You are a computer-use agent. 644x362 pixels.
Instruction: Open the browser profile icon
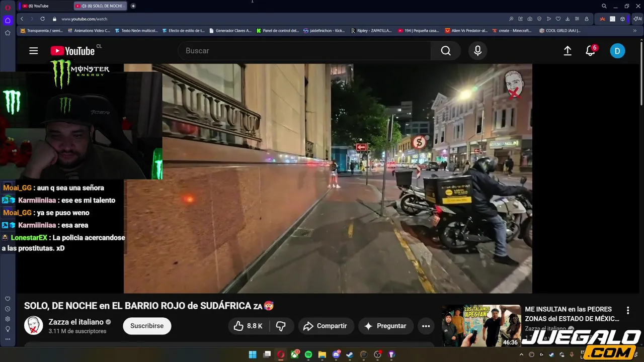point(587,19)
